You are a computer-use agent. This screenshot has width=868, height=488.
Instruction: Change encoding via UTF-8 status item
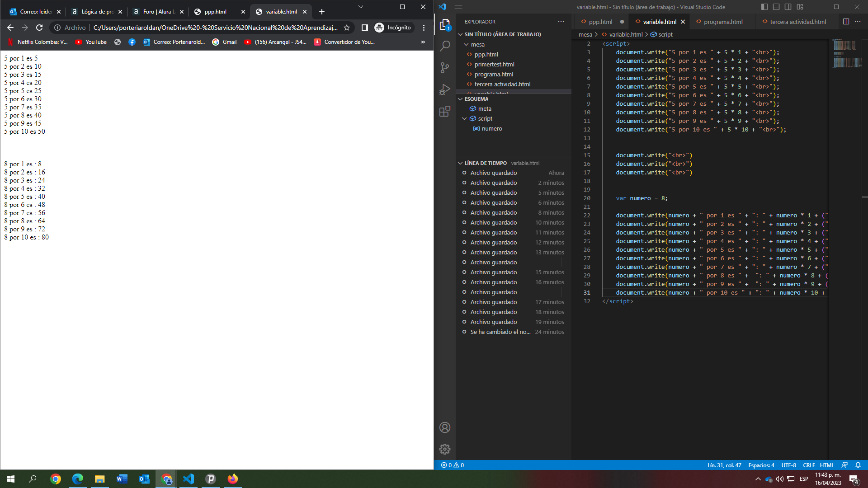point(789,465)
